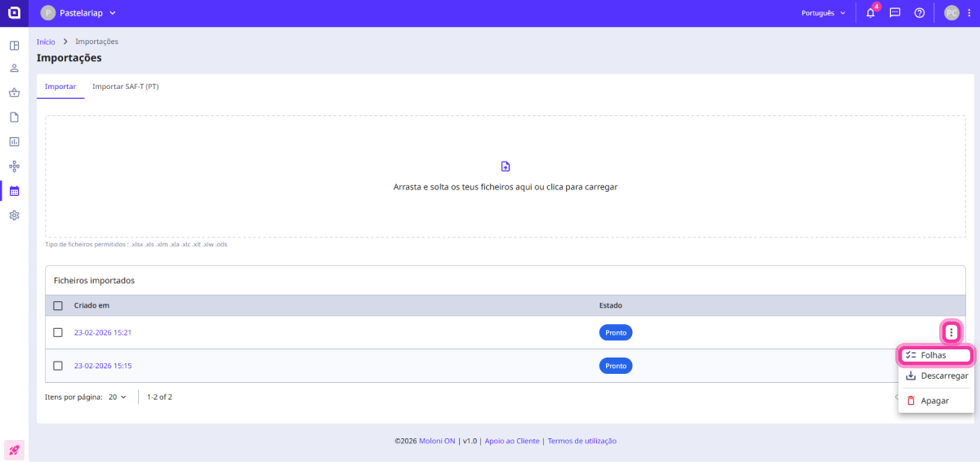Go to Início breadcrumb link
The image size is (980, 462).
point(46,42)
